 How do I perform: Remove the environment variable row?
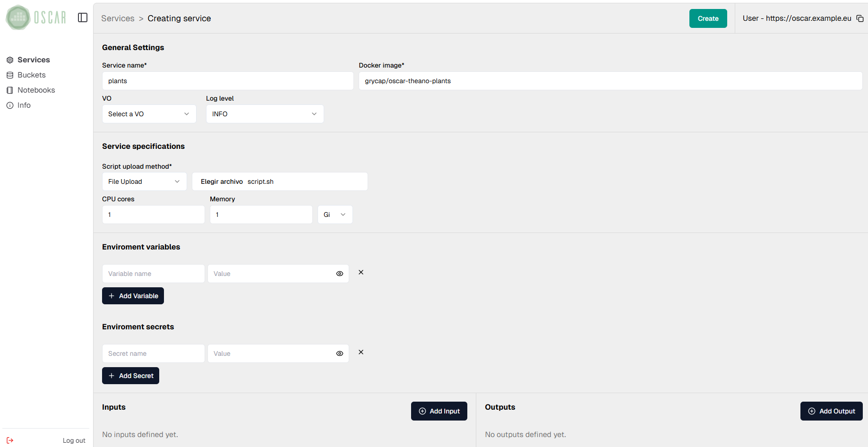361,272
